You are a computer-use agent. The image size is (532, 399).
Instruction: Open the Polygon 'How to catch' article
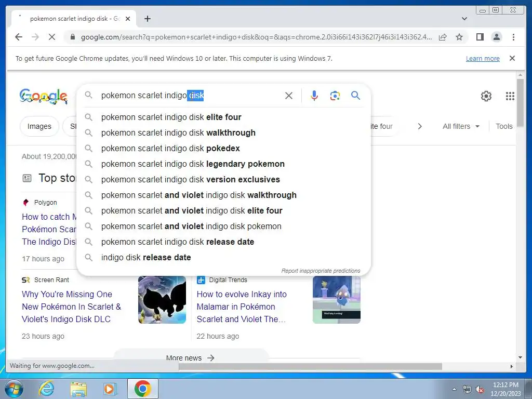pyautogui.click(x=49, y=229)
